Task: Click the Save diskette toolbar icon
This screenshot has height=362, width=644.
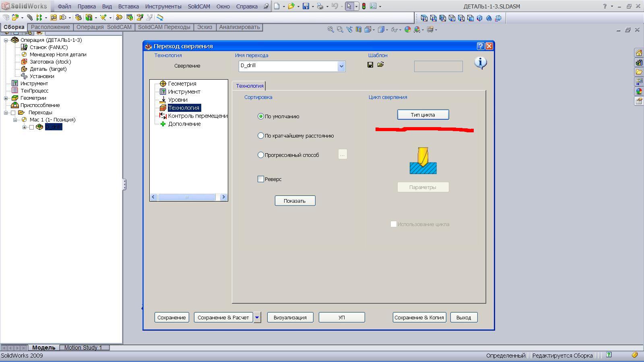Action: tap(306, 6)
